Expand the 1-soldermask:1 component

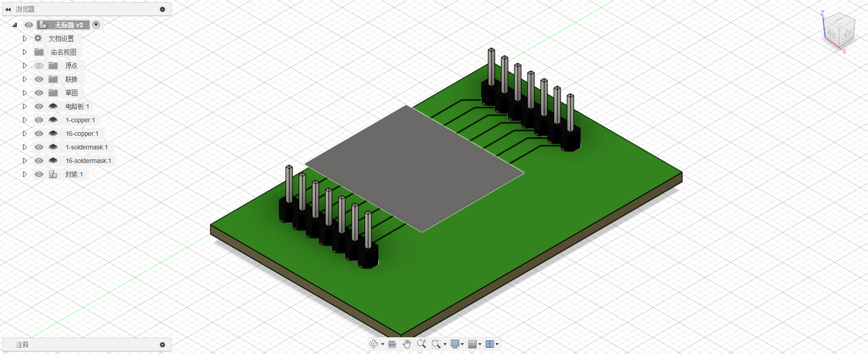click(x=25, y=147)
